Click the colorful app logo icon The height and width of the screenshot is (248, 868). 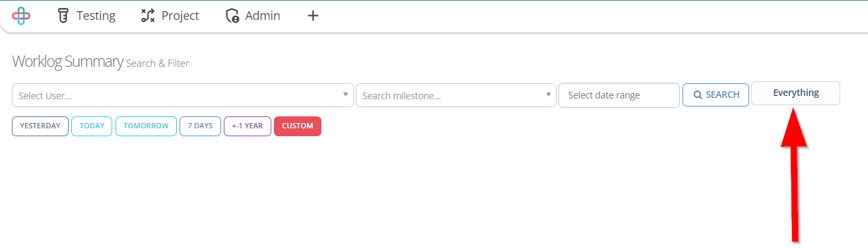point(21,16)
